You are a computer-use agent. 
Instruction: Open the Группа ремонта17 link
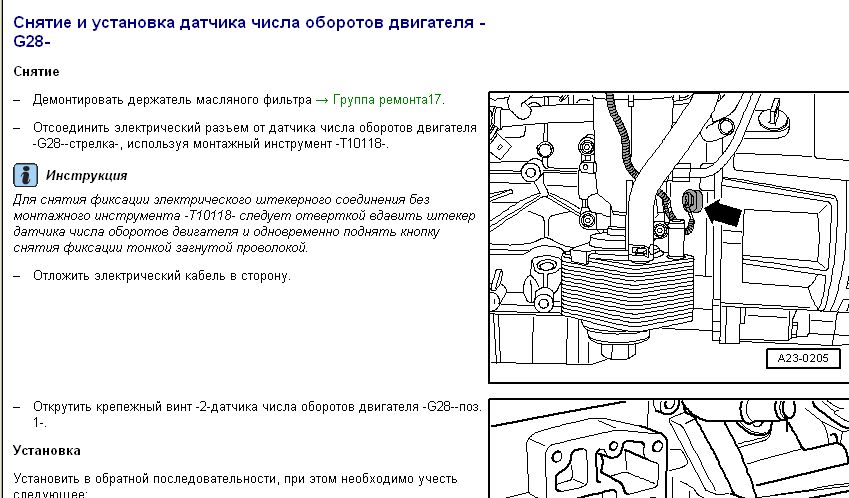[x=388, y=100]
